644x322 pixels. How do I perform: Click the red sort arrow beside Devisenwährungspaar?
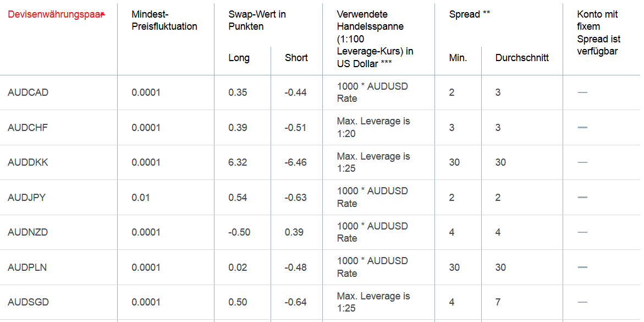pyautogui.click(x=103, y=14)
